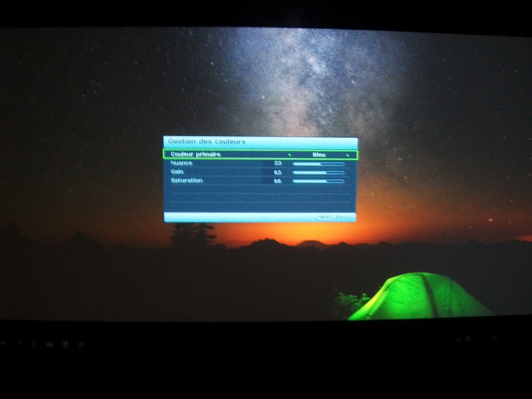This screenshot has height=399, width=532.
Task: Select the Nuance menu row
Action: 260,163
